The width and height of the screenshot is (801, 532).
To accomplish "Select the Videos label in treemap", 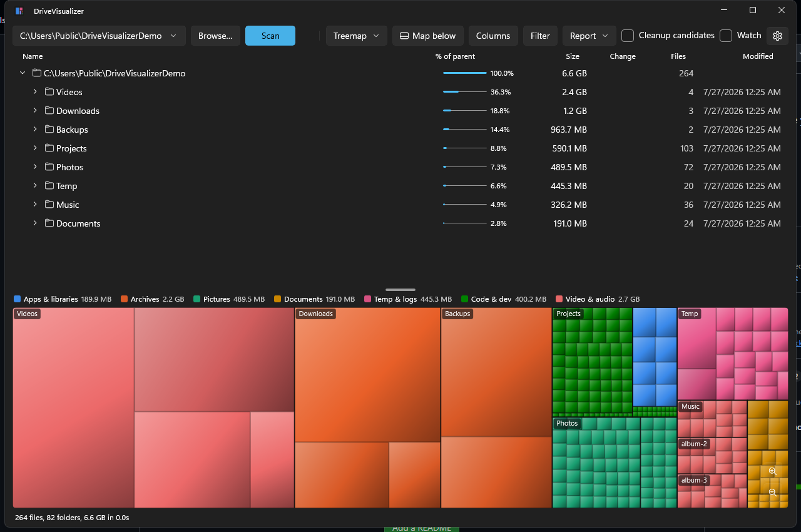I will coord(27,314).
